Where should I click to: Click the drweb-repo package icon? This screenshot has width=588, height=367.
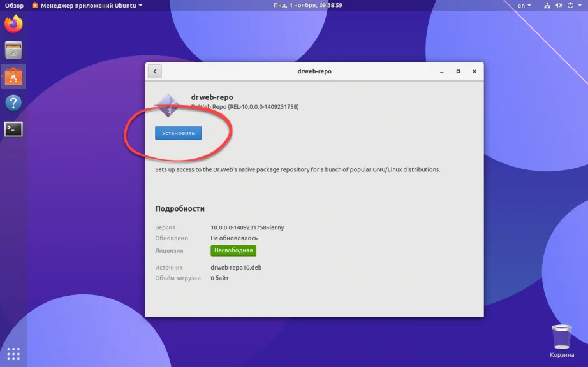[168, 105]
